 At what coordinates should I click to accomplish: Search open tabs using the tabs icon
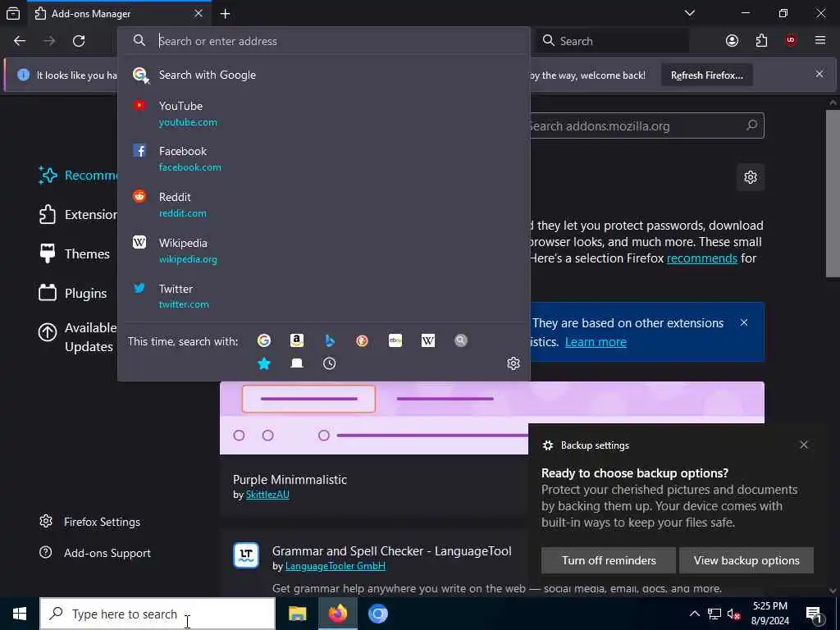[297, 363]
